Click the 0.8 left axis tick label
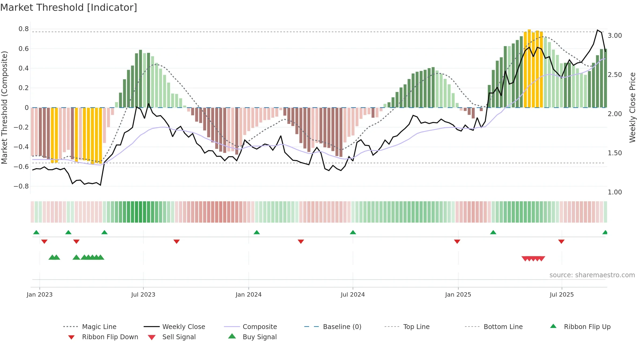This screenshot has width=644, height=362. tap(24, 29)
